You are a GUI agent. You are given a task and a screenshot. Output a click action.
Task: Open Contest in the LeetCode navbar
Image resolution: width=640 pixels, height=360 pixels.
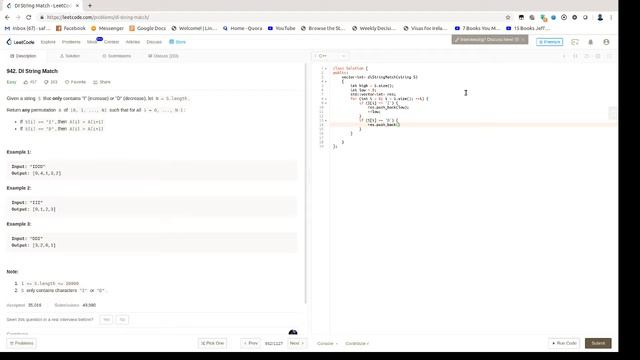click(111, 42)
